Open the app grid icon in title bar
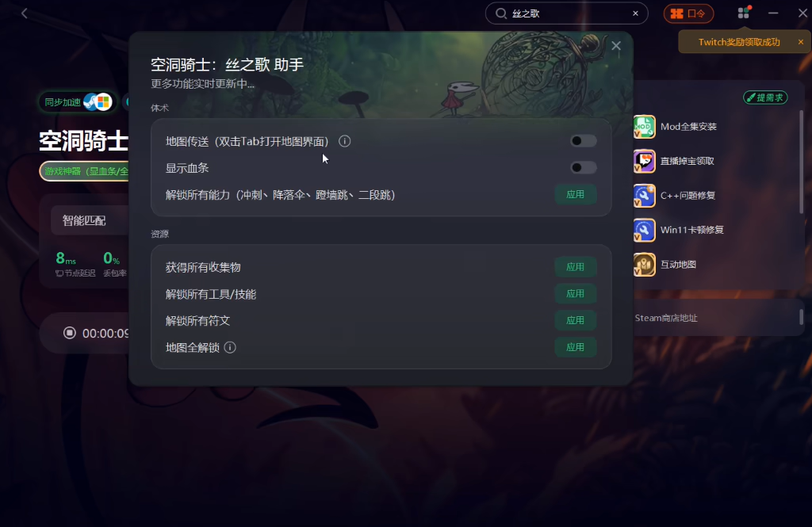 click(x=744, y=13)
